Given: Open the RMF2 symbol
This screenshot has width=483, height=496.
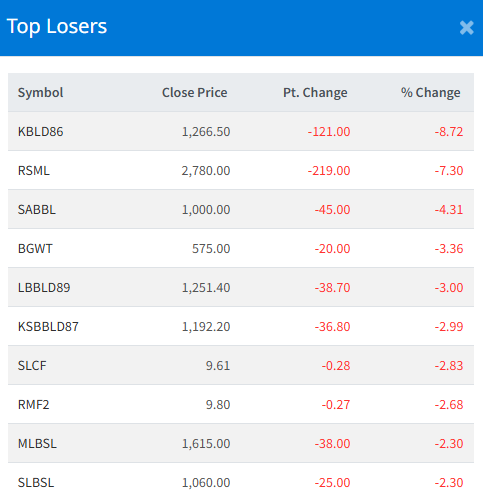Looking at the screenshot, I should coord(33,404).
